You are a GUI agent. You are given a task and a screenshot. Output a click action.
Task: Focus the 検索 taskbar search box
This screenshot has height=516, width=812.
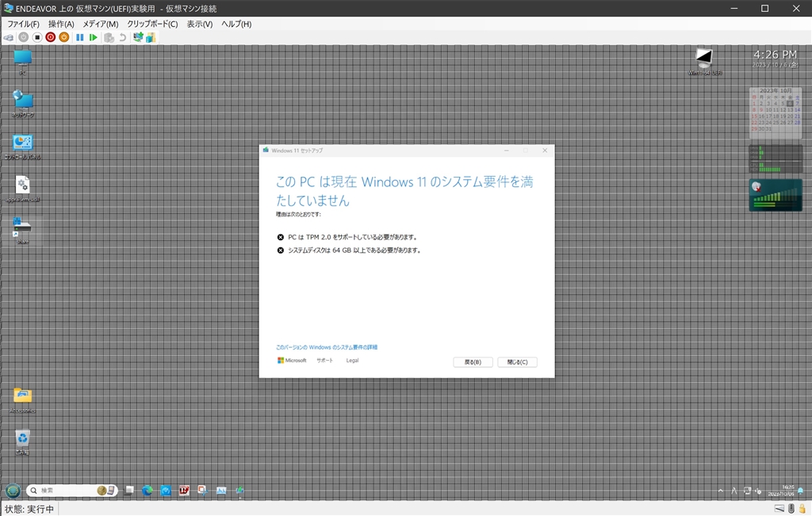point(71,490)
